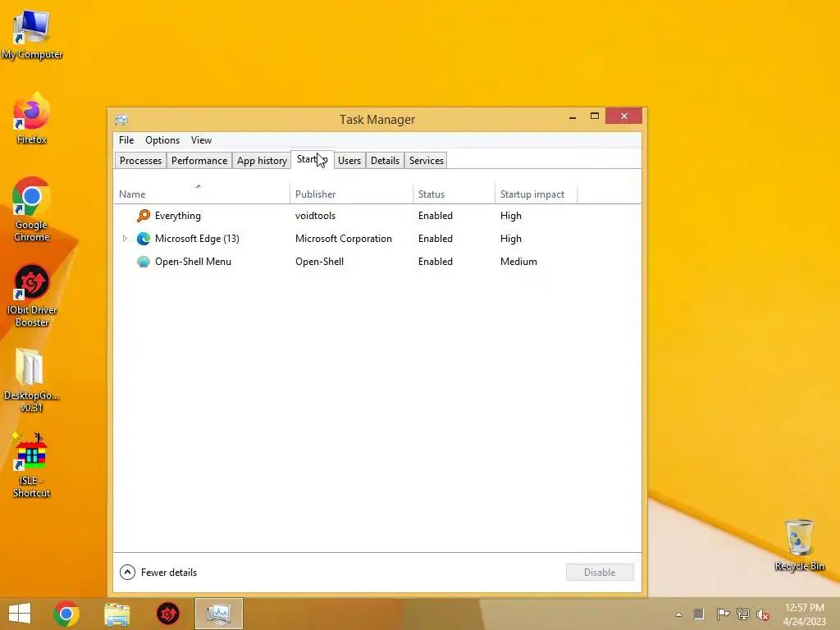Viewport: 840px width, 630px height.
Task: Click the voidtools publisher cell
Action: [316, 216]
